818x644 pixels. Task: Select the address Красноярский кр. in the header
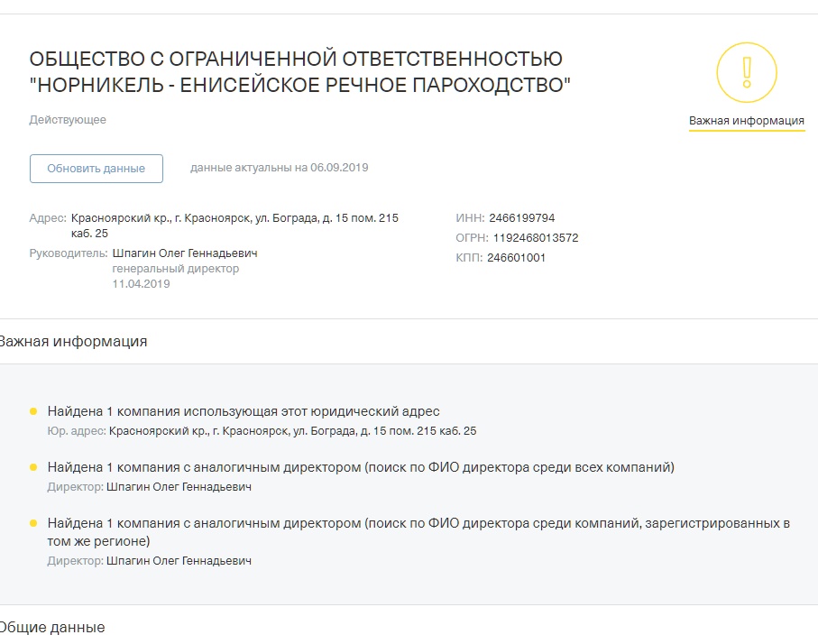(x=234, y=225)
